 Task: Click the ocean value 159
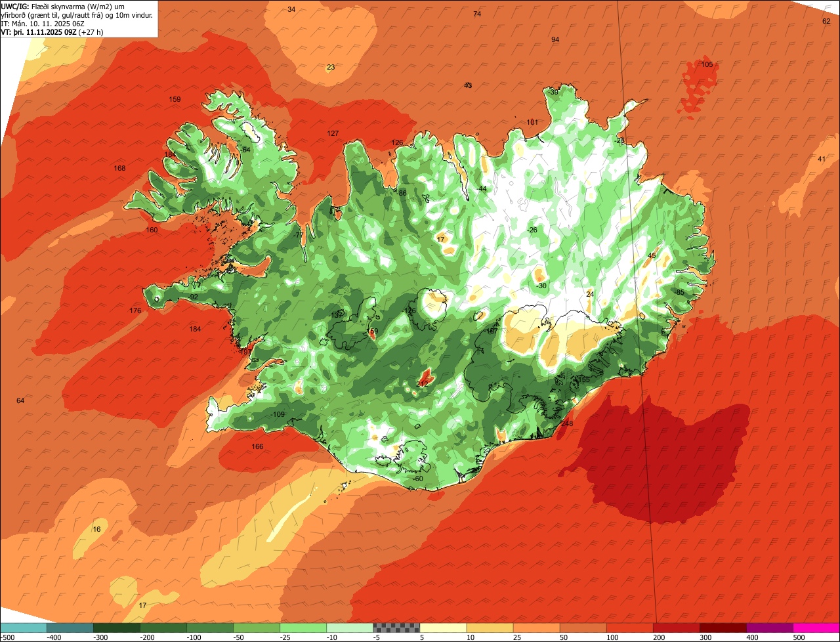click(175, 99)
